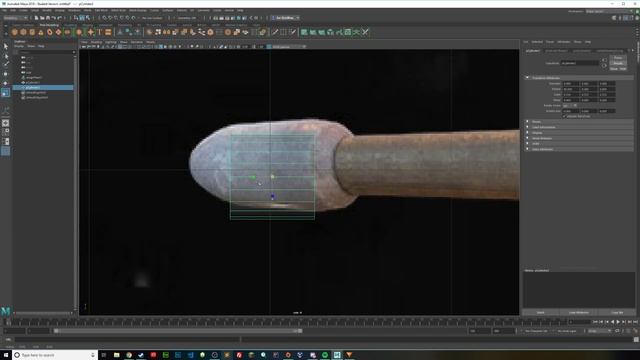
Task: Click the Undo icon in status line
Action: pos(53,18)
